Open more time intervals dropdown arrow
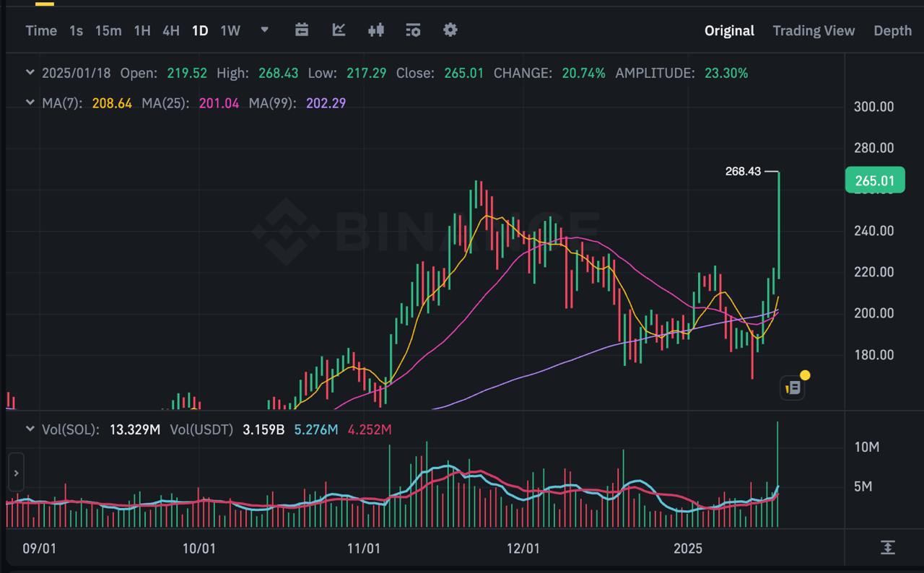 click(264, 30)
